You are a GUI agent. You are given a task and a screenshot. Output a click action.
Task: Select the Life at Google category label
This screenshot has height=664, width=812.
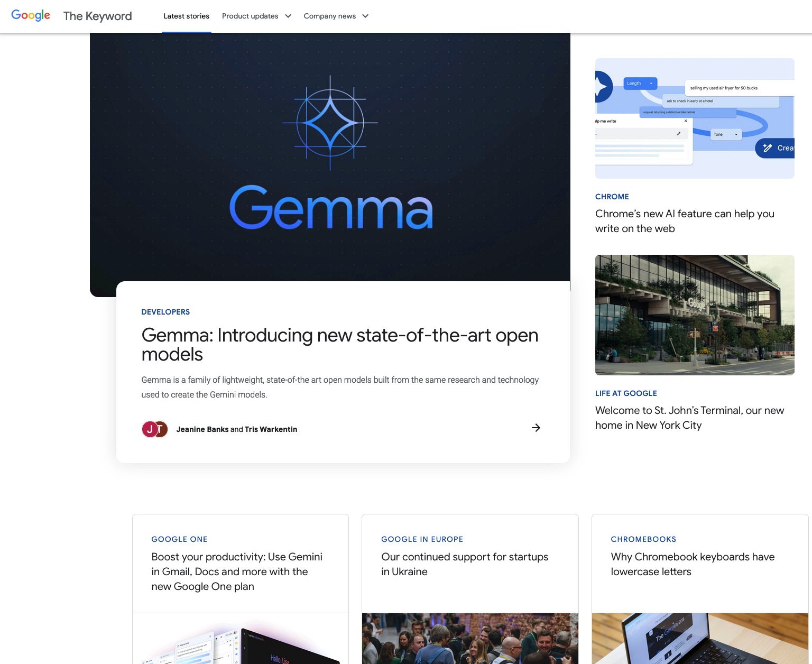(x=626, y=393)
